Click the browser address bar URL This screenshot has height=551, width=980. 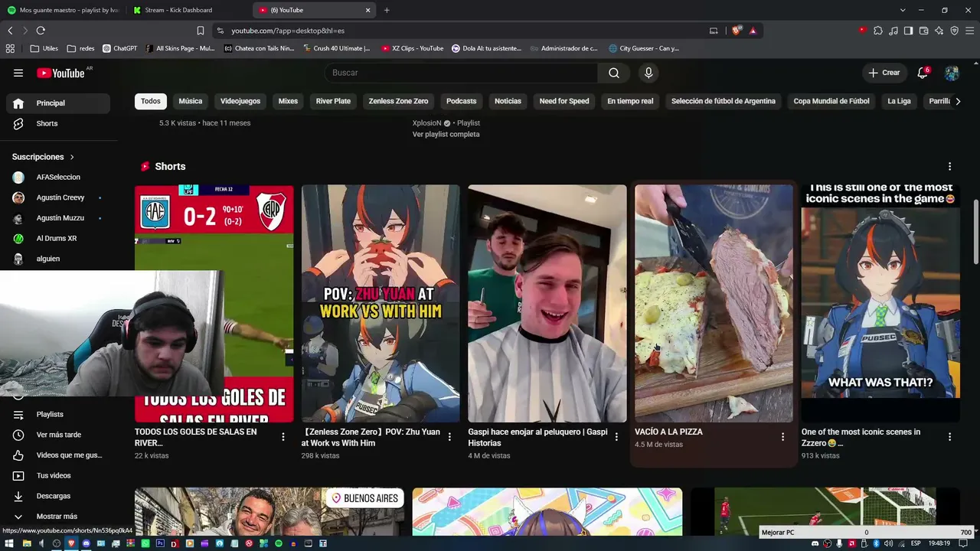288,31
